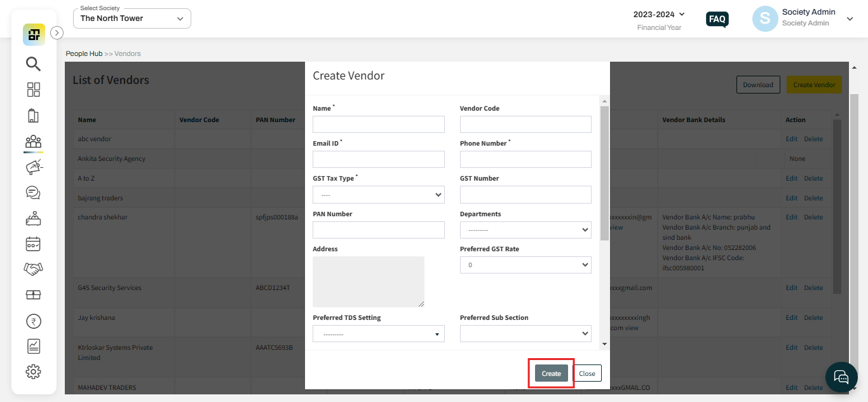
Task: Click the Create button in the dialog
Action: (550, 373)
